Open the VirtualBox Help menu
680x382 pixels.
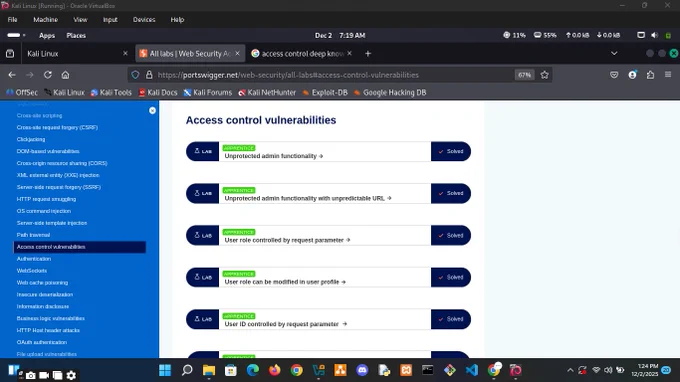pyautogui.click(x=177, y=20)
